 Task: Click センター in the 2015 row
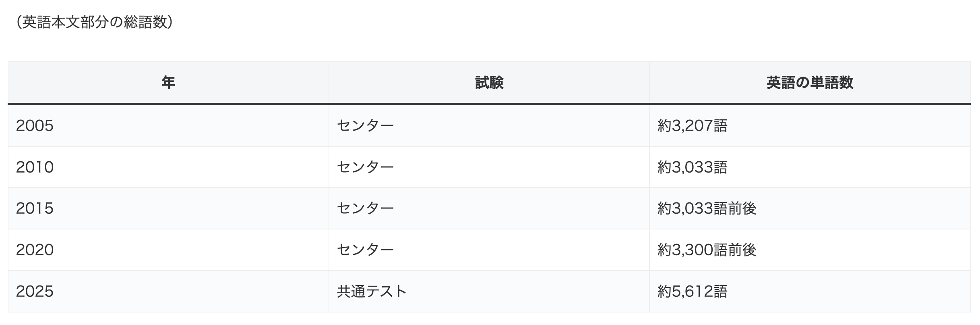click(365, 208)
